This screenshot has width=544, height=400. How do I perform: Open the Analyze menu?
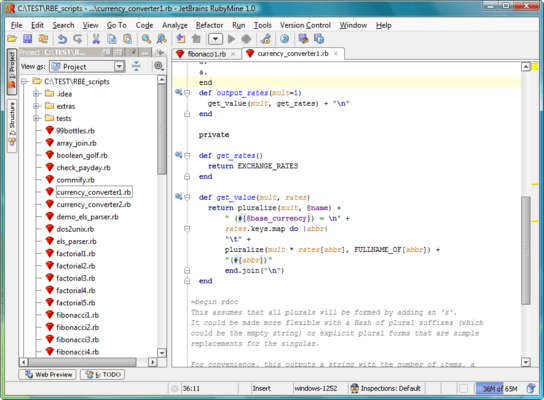click(x=175, y=25)
